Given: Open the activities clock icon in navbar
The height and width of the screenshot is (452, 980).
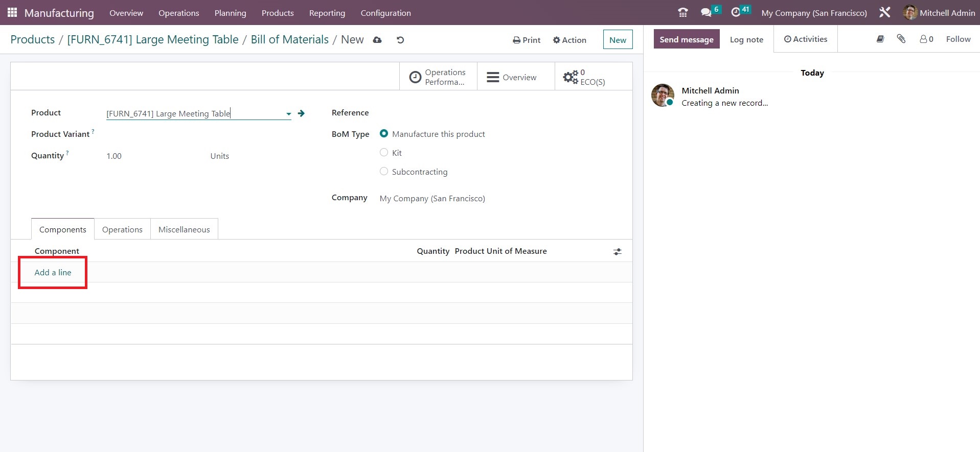Looking at the screenshot, I should [736, 13].
